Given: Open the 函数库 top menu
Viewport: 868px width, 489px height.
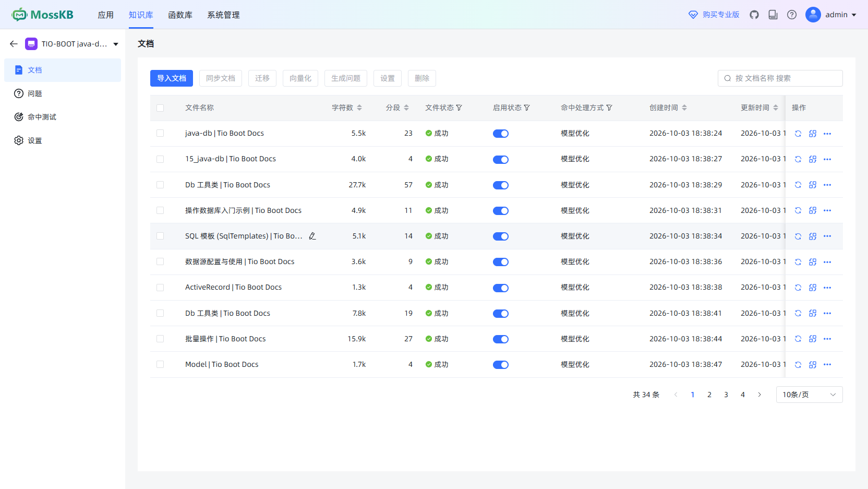Looking at the screenshot, I should click(180, 15).
